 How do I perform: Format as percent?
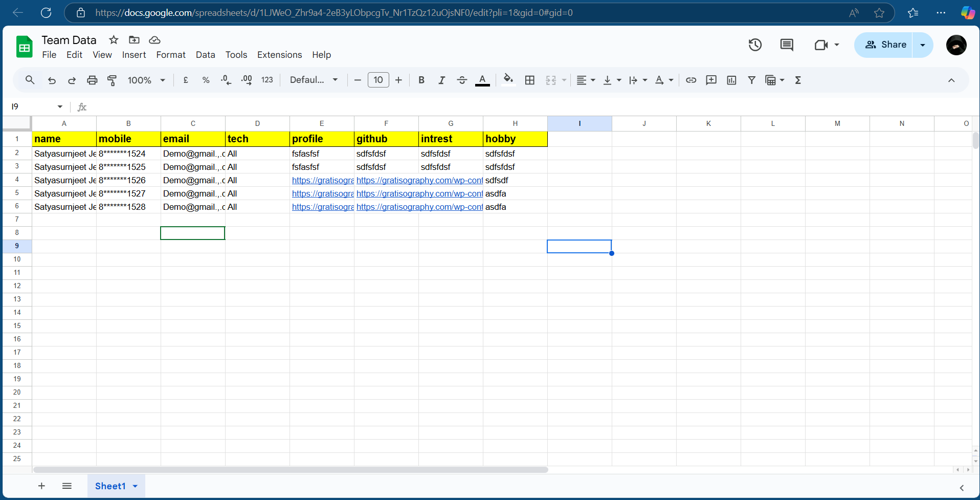pyautogui.click(x=206, y=80)
